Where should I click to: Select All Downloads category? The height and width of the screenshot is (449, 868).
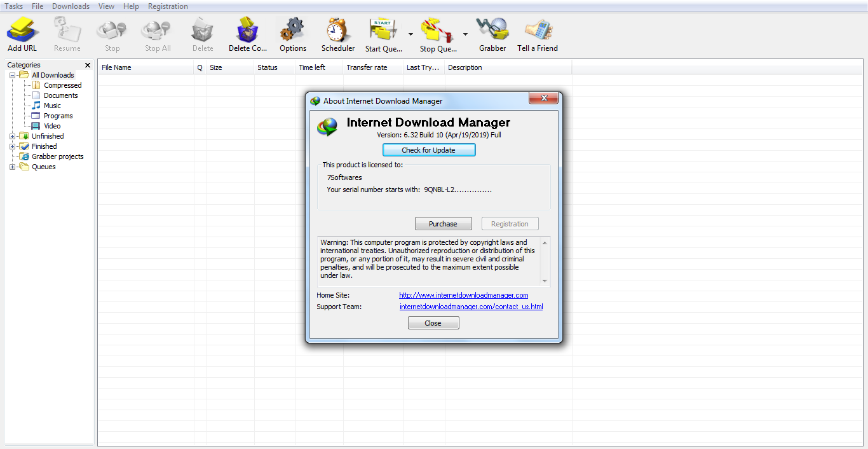(x=53, y=75)
